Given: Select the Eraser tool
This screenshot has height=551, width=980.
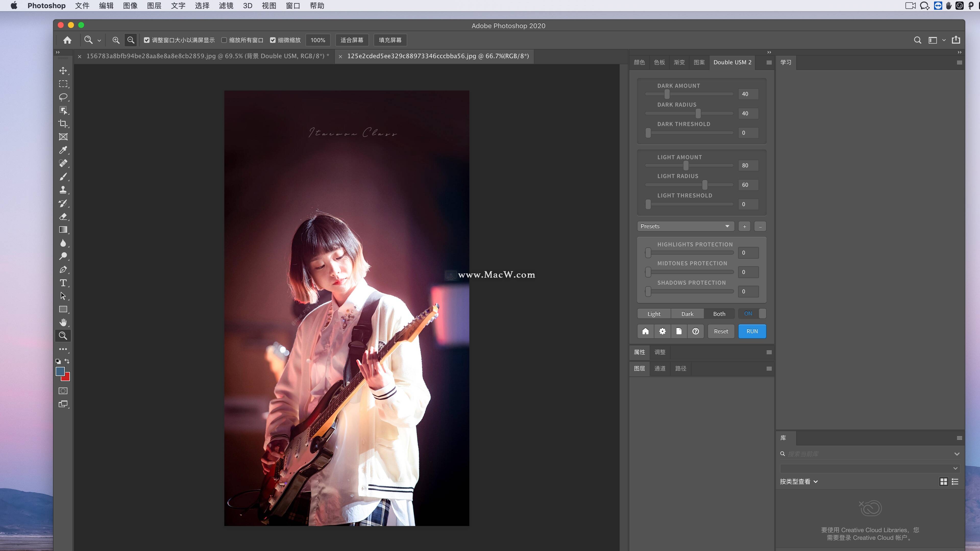Looking at the screenshot, I should [63, 216].
